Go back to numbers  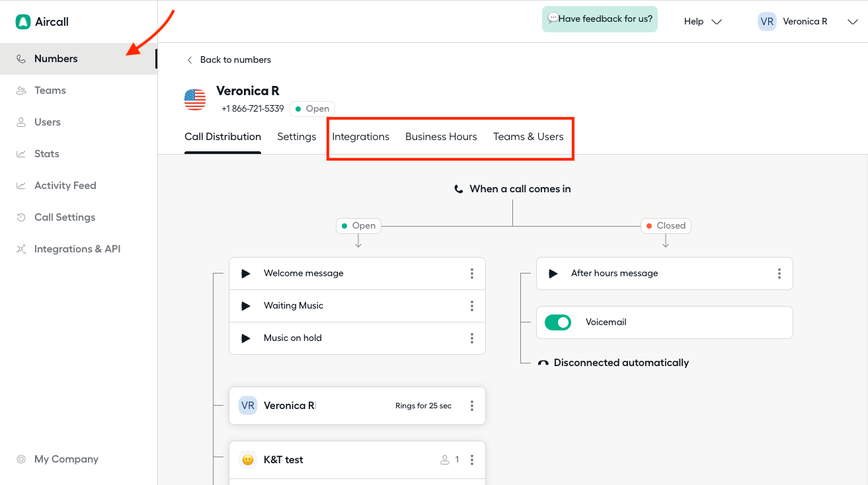[x=229, y=59]
